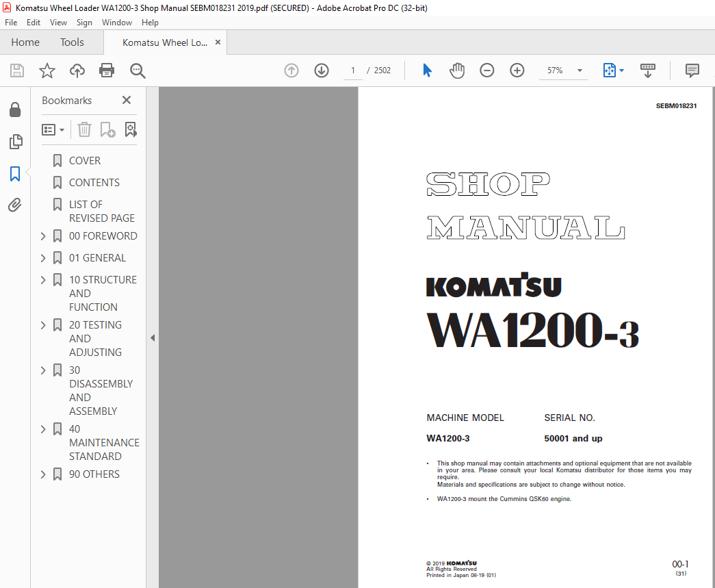Go to the previous page

(291, 71)
